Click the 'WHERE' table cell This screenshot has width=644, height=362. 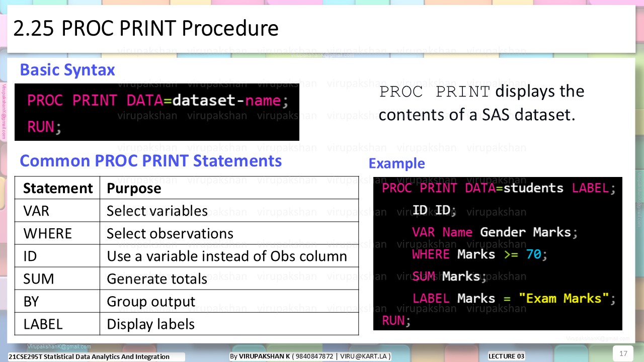point(57,233)
